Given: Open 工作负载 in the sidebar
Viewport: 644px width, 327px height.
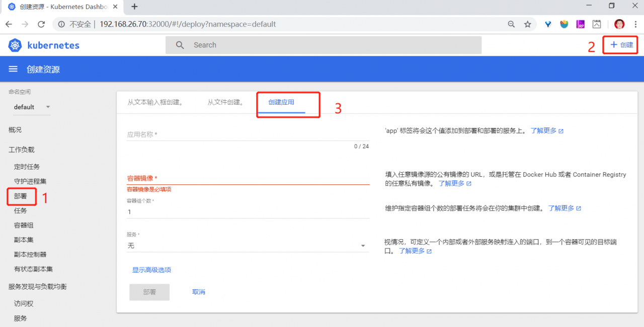Looking at the screenshot, I should [x=22, y=150].
